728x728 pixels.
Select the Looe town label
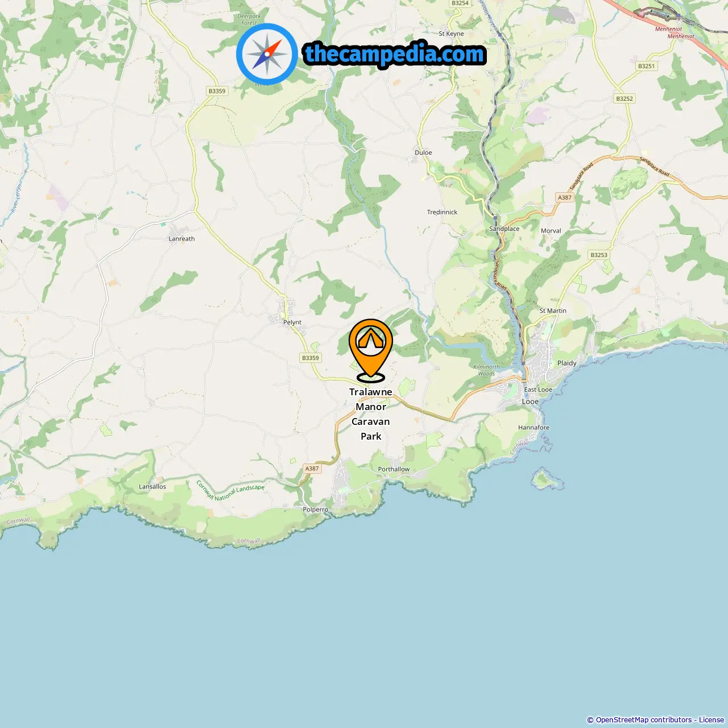[530, 402]
